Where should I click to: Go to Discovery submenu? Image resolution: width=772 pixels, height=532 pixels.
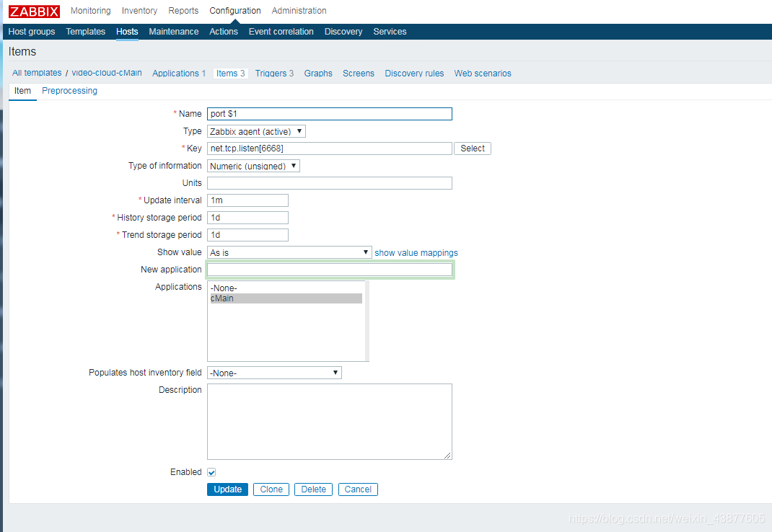(343, 32)
